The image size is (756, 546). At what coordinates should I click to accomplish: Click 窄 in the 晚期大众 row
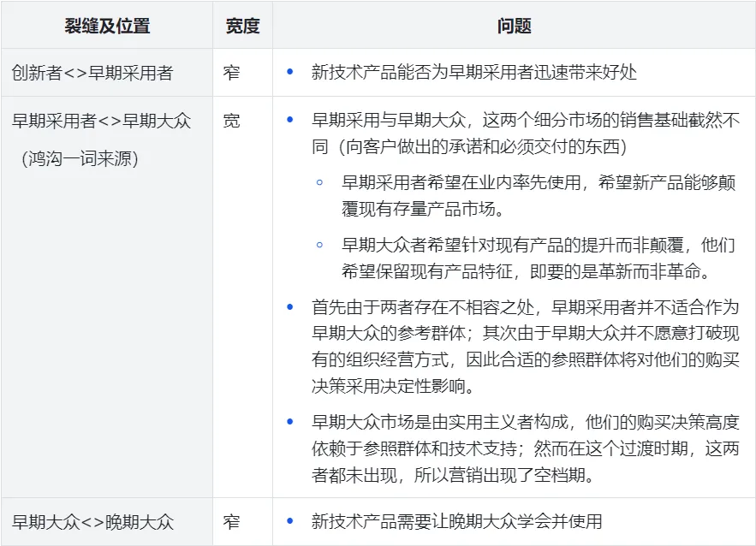click(x=231, y=521)
